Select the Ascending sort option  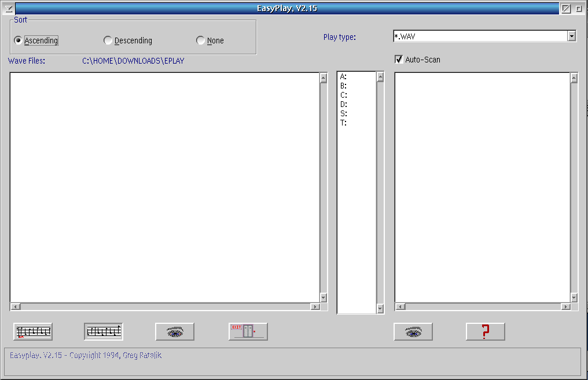point(19,40)
